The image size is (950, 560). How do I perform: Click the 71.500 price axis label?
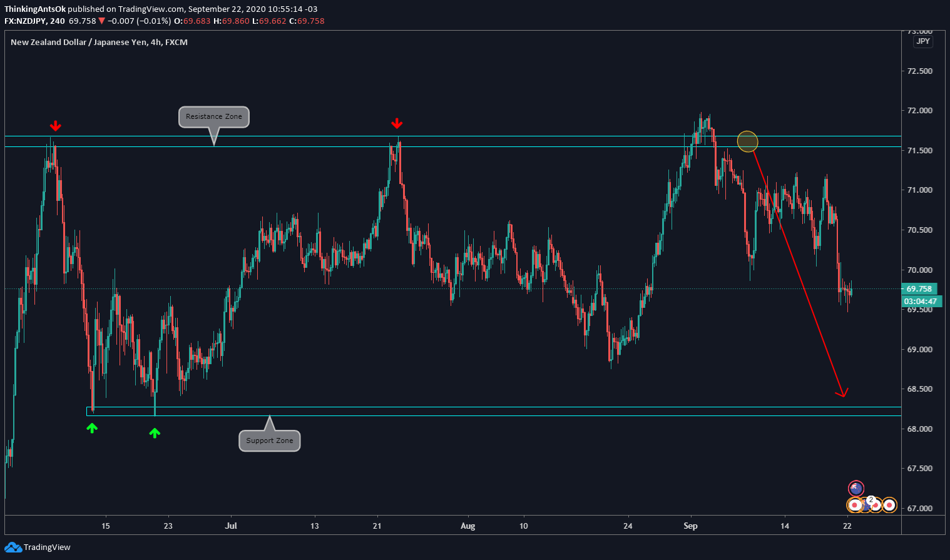(x=919, y=151)
